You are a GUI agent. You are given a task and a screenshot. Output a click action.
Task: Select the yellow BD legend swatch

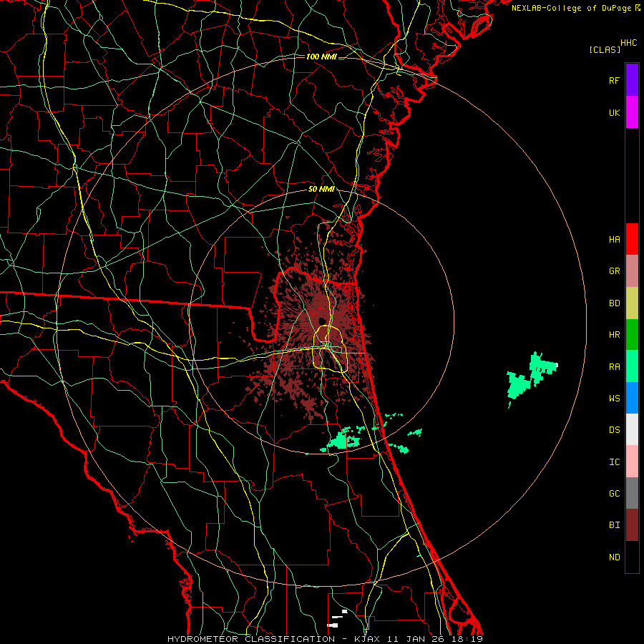pos(632,303)
